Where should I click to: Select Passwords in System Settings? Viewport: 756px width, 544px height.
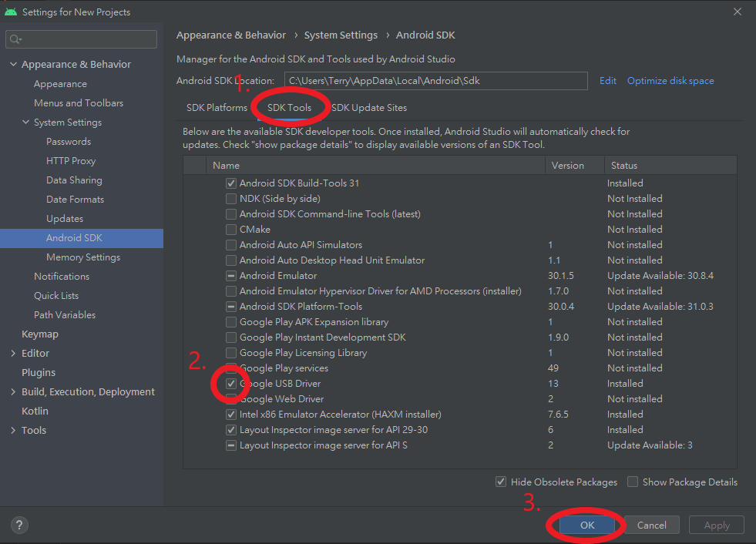pyautogui.click(x=69, y=141)
